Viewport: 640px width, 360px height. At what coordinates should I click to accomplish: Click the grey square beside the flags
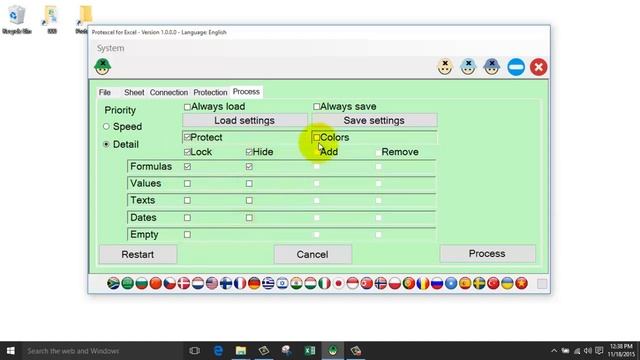pos(542,284)
